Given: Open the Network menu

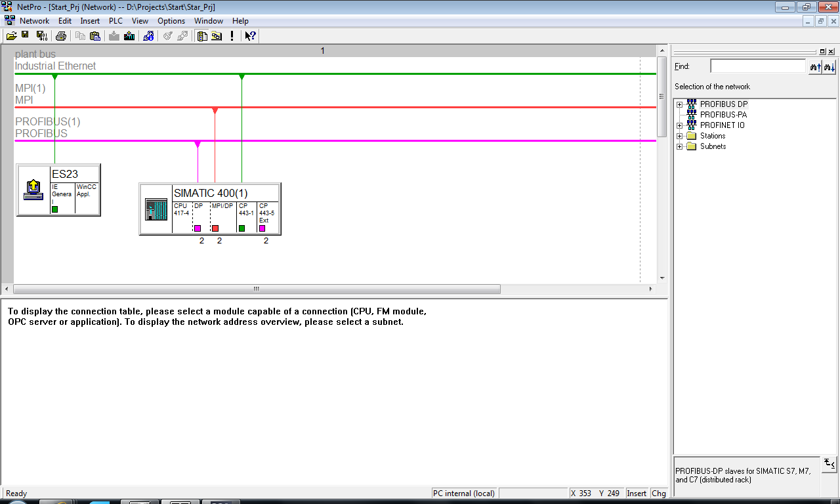Looking at the screenshot, I should click(35, 21).
